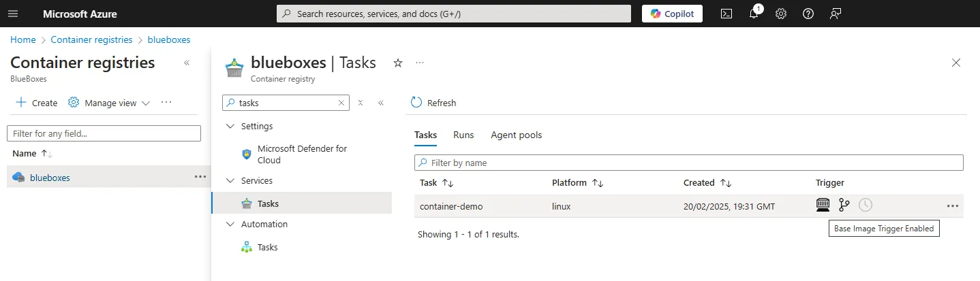The width and height of the screenshot is (980, 281).
Task: Go to Home breadcrumb
Action: [x=23, y=39]
